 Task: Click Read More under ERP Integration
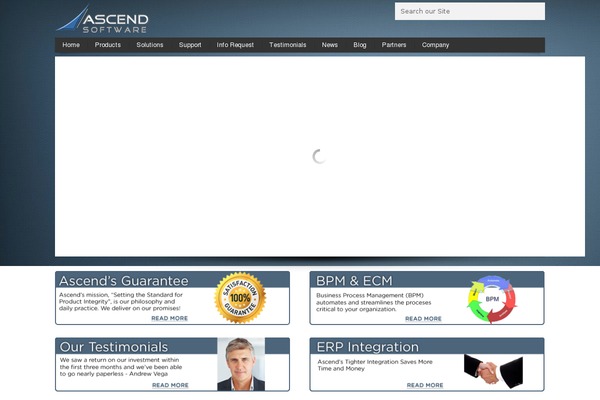[425, 385]
